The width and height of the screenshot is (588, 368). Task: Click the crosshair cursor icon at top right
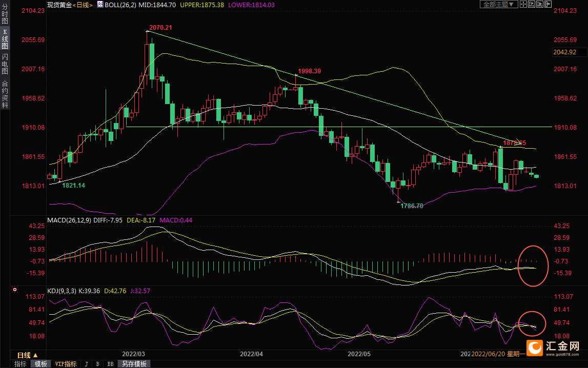pyautogui.click(x=523, y=4)
